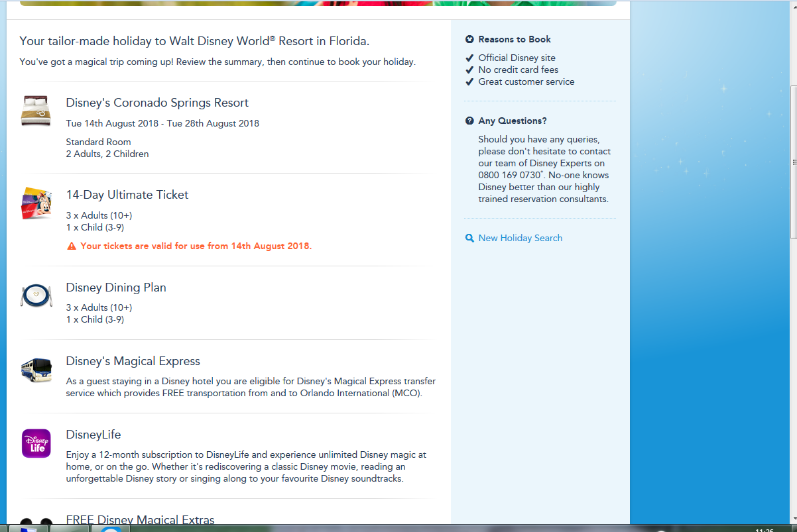The height and width of the screenshot is (532, 797).
Task: Click the Any Questions? heading
Action: pos(513,121)
